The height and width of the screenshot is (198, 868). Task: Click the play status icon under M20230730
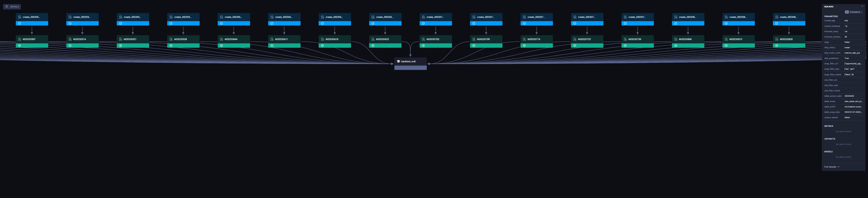625,45
